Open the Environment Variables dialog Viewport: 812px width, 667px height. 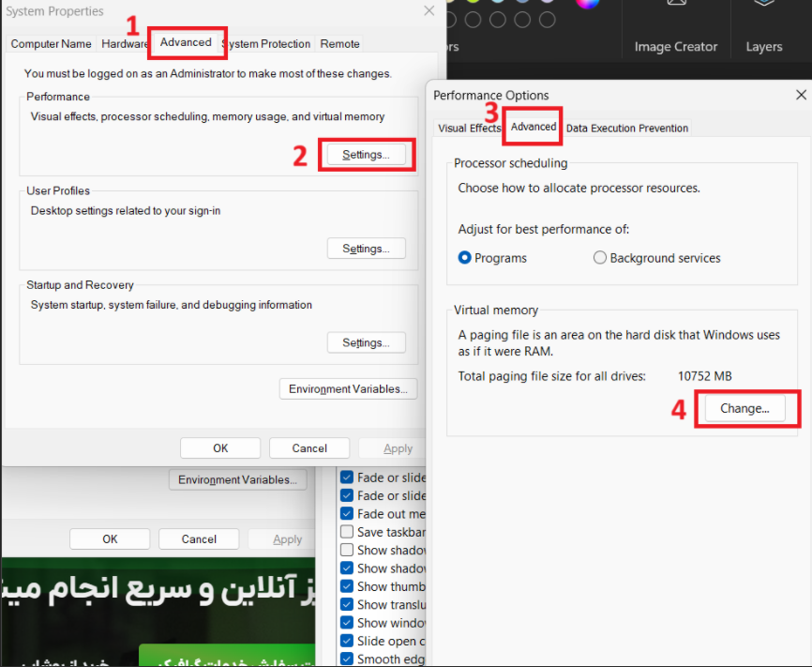pyautogui.click(x=348, y=388)
